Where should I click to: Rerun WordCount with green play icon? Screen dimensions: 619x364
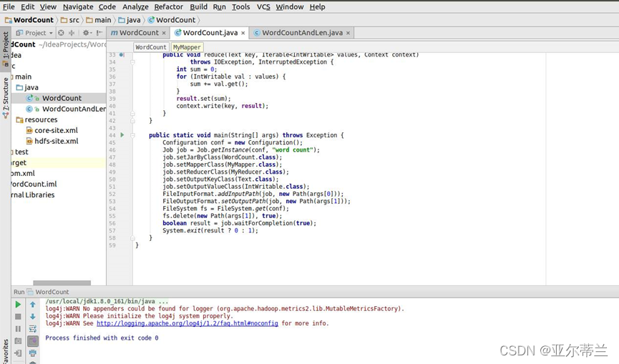point(18,305)
